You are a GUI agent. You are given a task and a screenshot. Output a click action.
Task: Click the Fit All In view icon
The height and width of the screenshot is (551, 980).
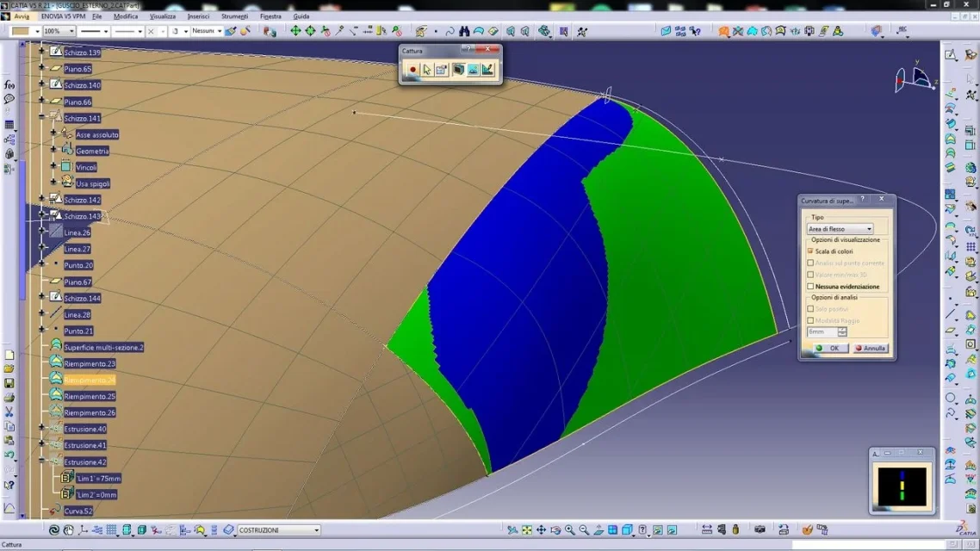(x=527, y=529)
